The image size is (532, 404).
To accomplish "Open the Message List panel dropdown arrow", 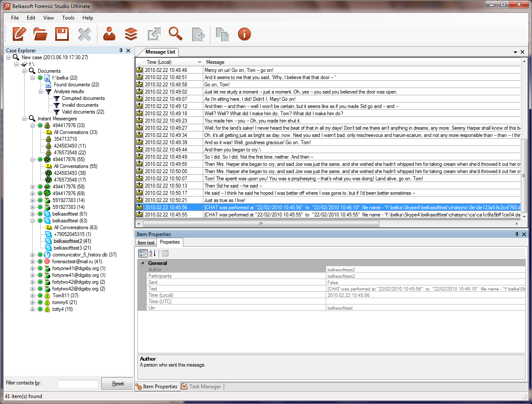I will click(x=515, y=52).
